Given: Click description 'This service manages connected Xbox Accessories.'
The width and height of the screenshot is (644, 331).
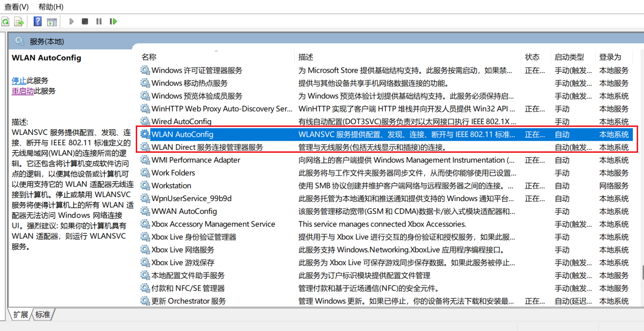Looking at the screenshot, I should tap(382, 224).
